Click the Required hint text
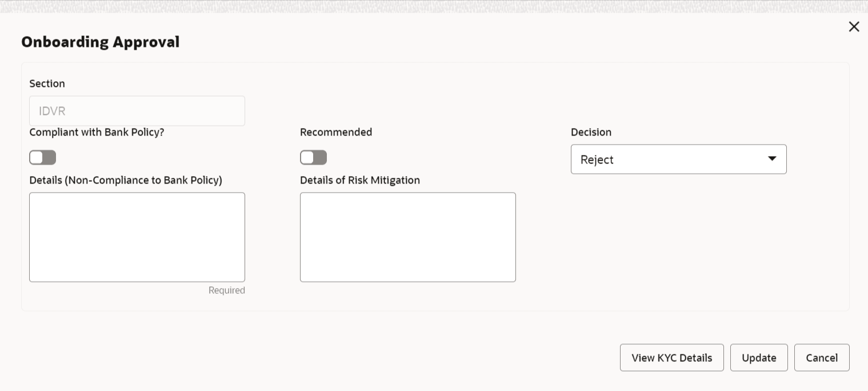Screen dimensions: 868x391 pos(227,290)
